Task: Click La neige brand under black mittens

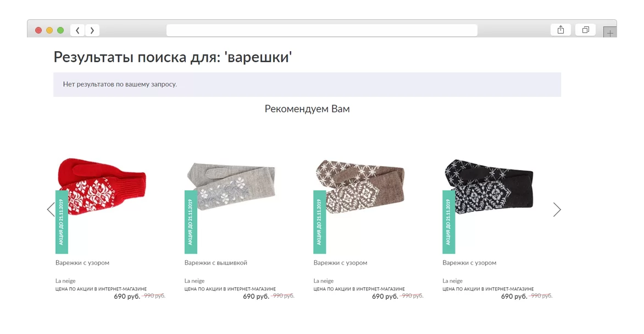Action: [x=452, y=281]
